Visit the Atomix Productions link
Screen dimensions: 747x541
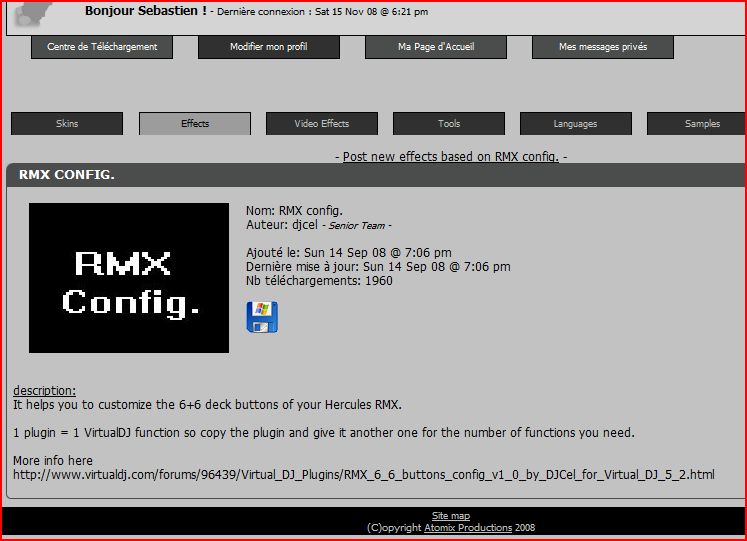(468, 528)
